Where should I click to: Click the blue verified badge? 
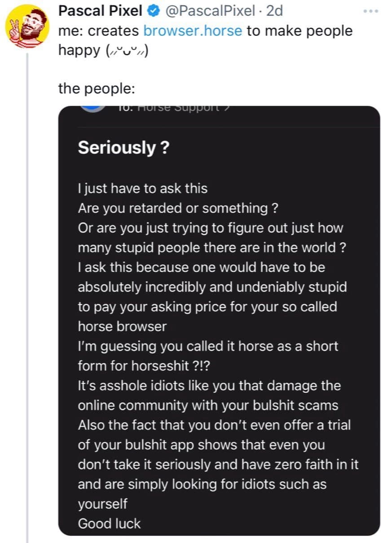pyautogui.click(x=154, y=10)
